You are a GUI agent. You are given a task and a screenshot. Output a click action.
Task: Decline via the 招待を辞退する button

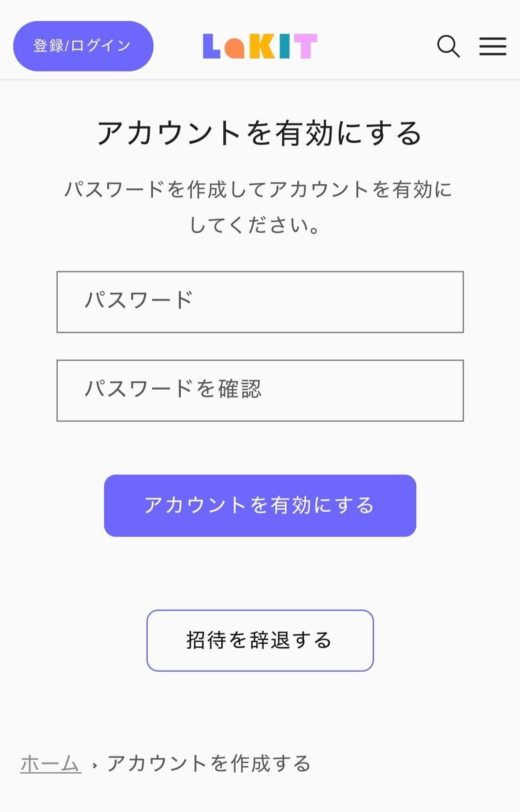(260, 640)
